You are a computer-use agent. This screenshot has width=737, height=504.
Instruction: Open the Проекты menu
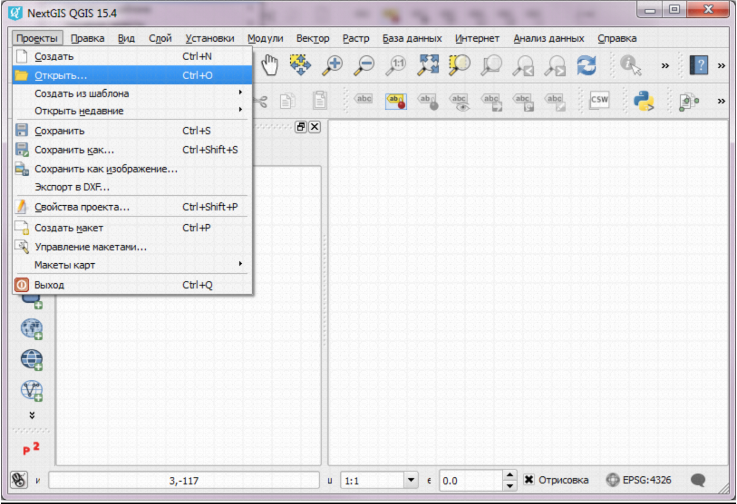tap(37, 39)
